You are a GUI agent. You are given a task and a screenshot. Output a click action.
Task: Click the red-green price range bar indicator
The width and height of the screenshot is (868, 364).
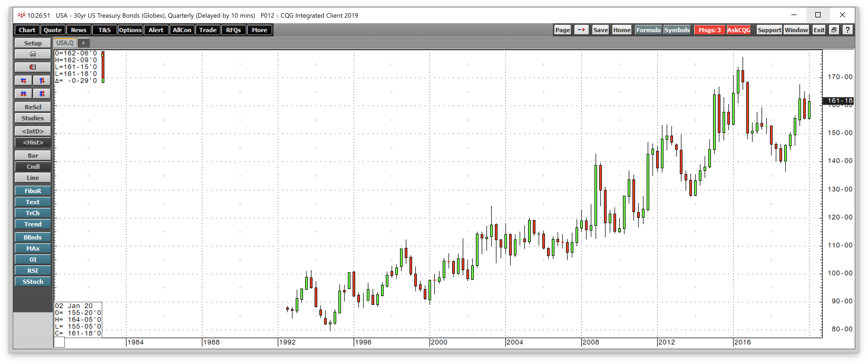(x=103, y=67)
